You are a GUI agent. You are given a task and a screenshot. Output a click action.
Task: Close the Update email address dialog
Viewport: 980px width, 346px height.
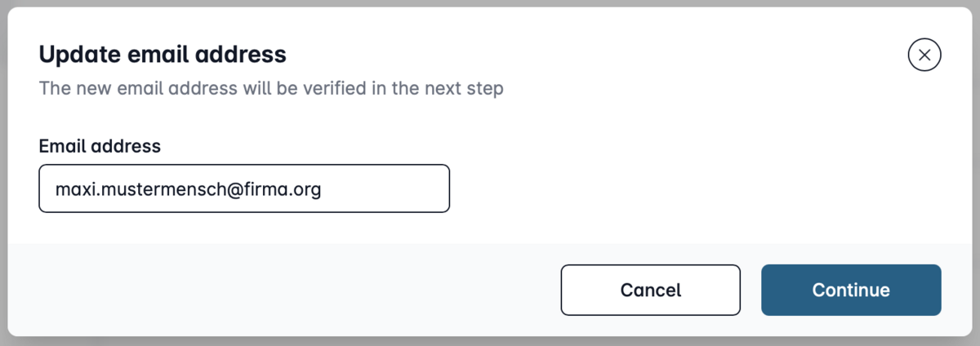pos(924,55)
